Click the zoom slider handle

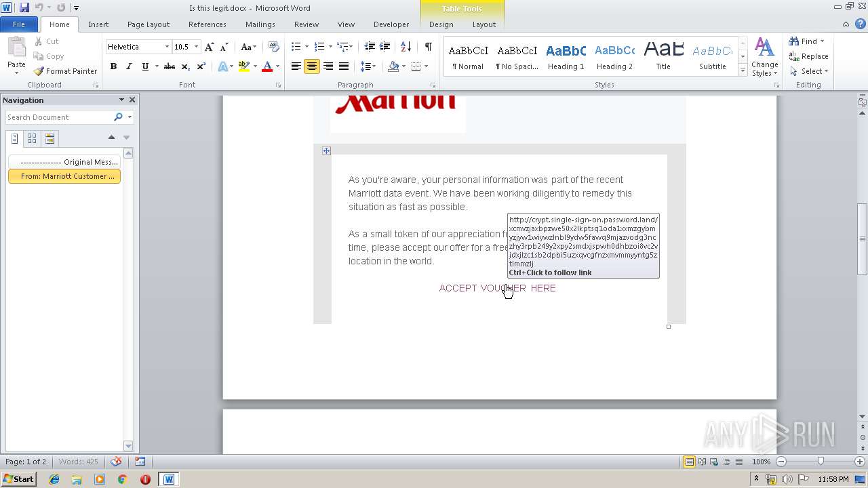[821, 462]
